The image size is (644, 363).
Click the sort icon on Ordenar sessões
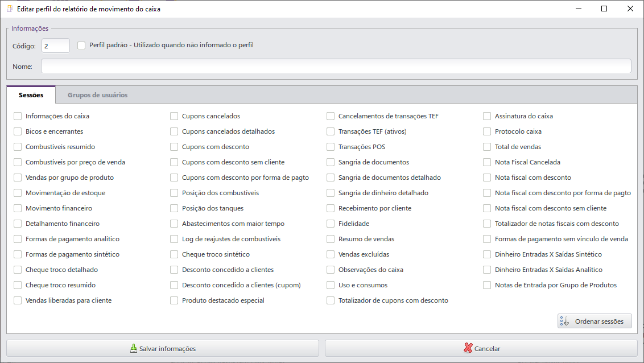coord(564,321)
